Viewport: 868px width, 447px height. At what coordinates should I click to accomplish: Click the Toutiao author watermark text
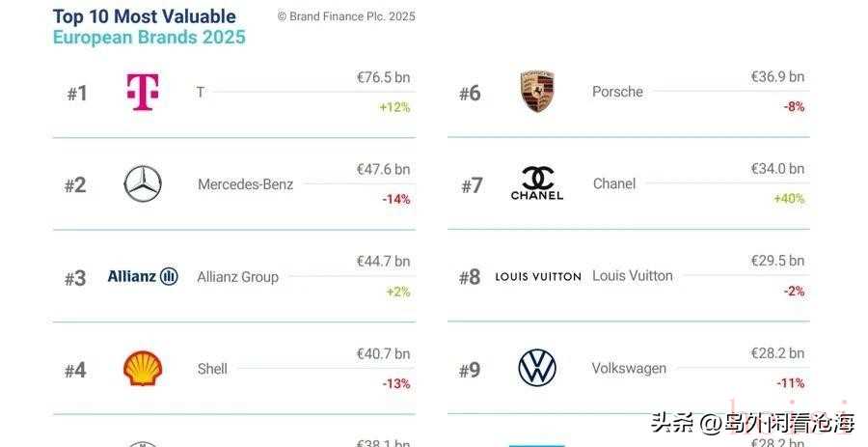coord(752,423)
